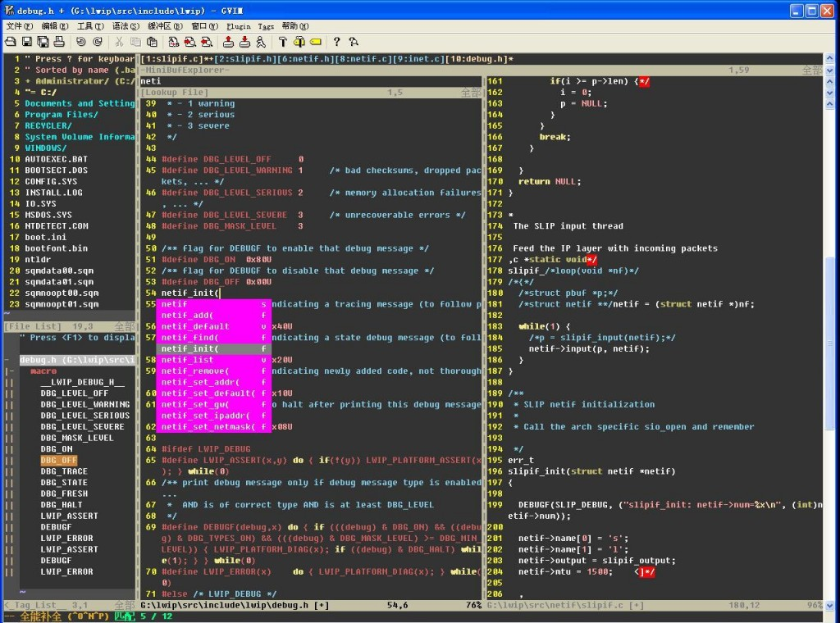Open AUTOEXEC.BAT in the file explorer list
The width and height of the screenshot is (840, 623).
click(x=56, y=159)
